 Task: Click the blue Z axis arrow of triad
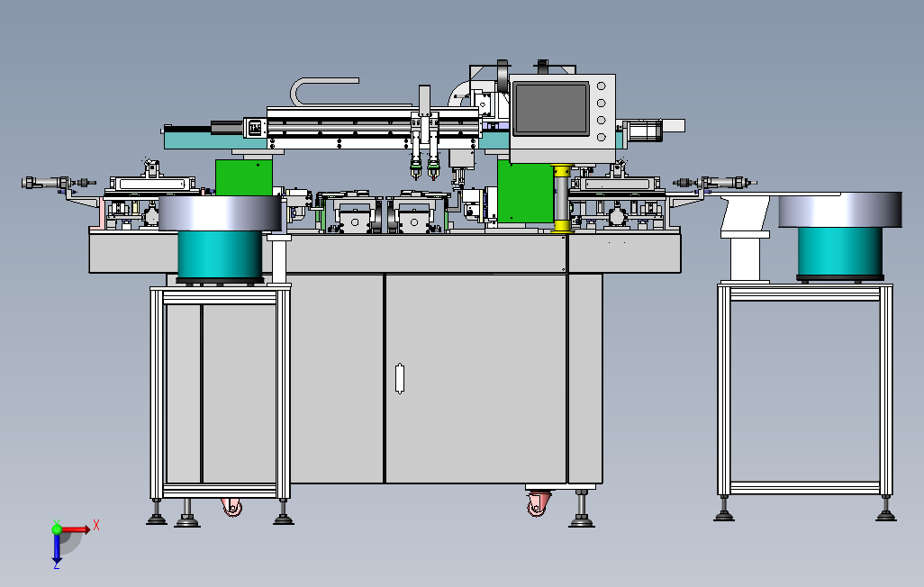coord(57,549)
